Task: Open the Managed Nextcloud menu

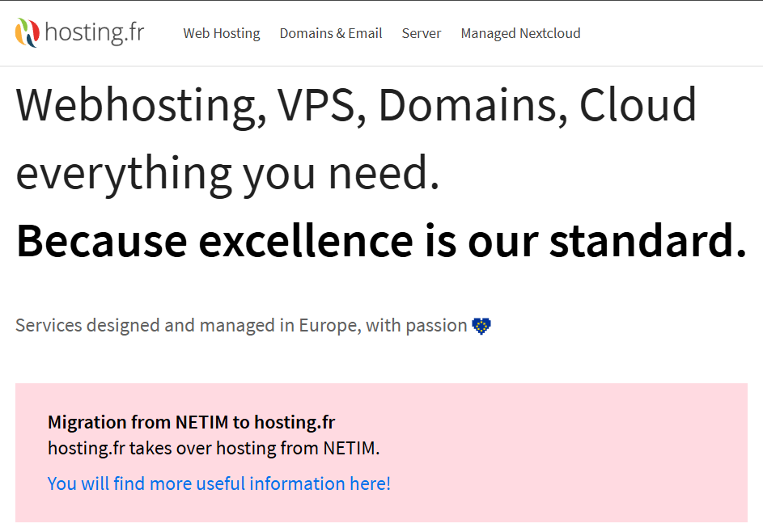Action: point(520,33)
